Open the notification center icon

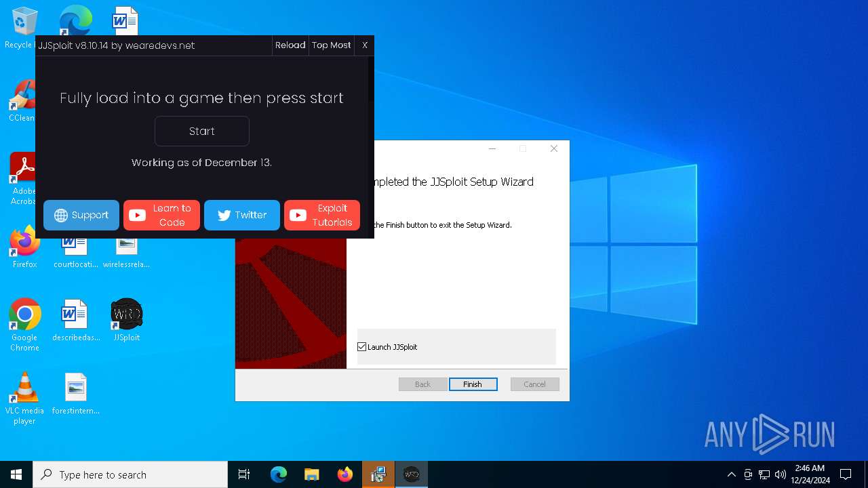tap(846, 474)
